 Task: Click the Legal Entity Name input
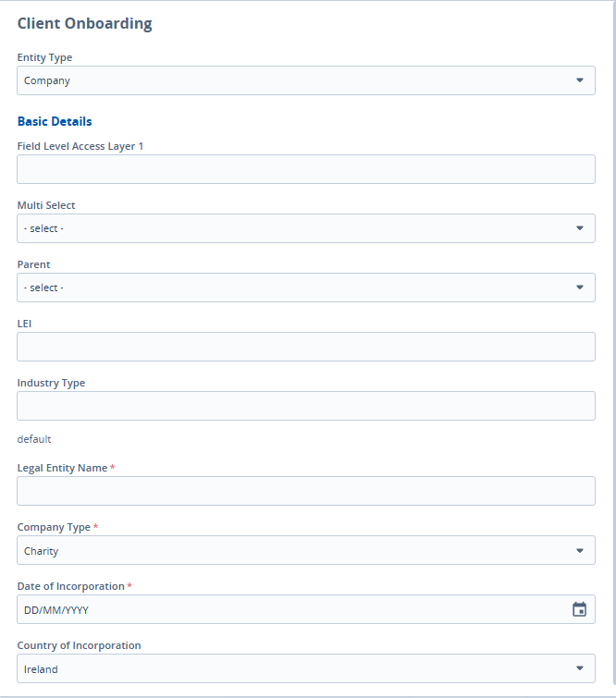tap(305, 491)
